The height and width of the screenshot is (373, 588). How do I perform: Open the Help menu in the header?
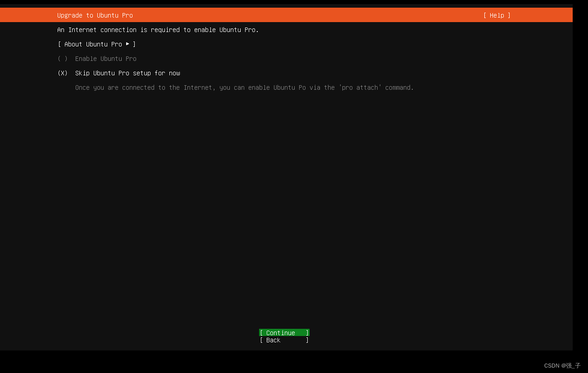[497, 15]
